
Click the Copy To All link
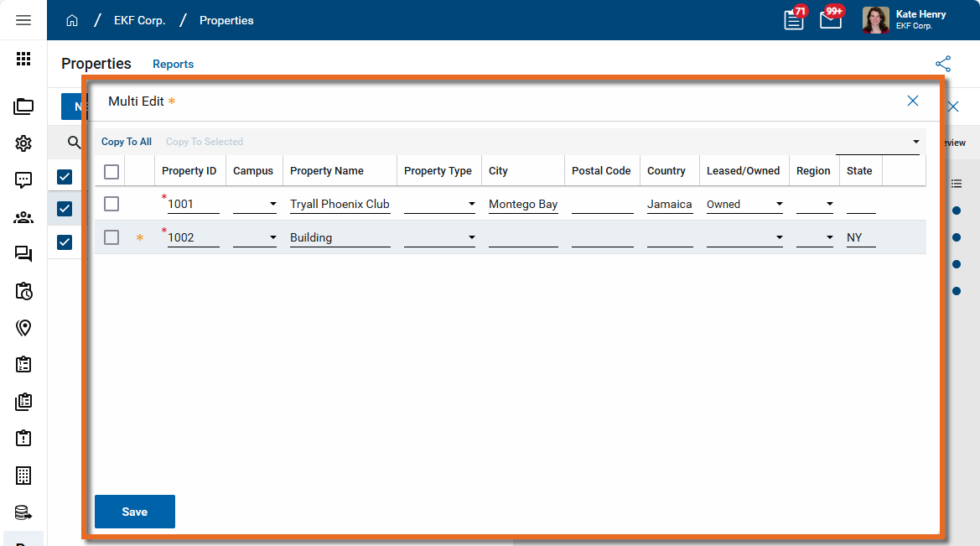127,142
